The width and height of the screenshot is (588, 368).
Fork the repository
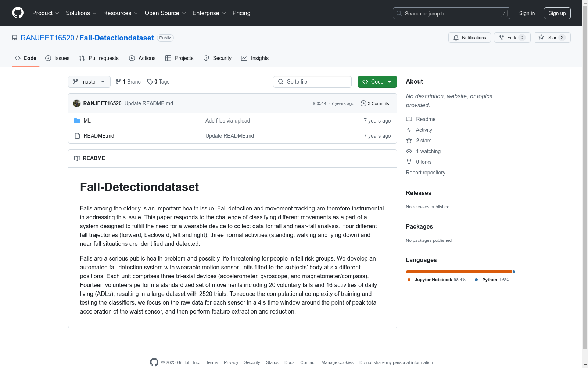(x=512, y=38)
